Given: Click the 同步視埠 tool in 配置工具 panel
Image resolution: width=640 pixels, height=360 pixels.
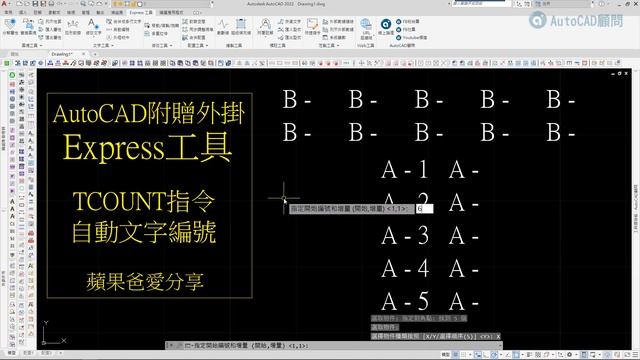Looking at the screenshot, I should click(x=198, y=29).
